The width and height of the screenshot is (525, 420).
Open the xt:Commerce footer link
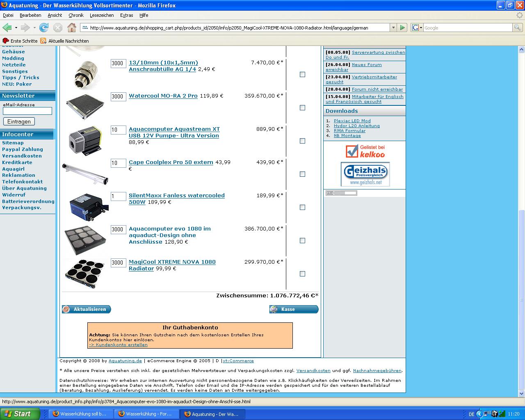[238, 361]
